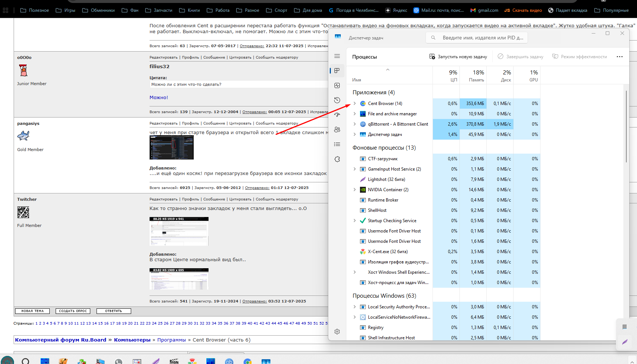Open Details list icon in Task Manager sidebar
The image size is (637, 364).
(337, 144)
